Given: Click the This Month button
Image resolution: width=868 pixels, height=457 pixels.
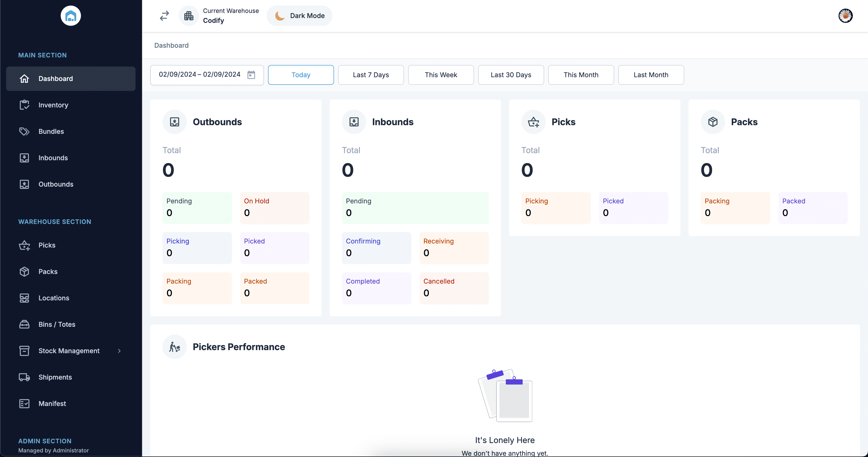Looking at the screenshot, I should (581, 75).
